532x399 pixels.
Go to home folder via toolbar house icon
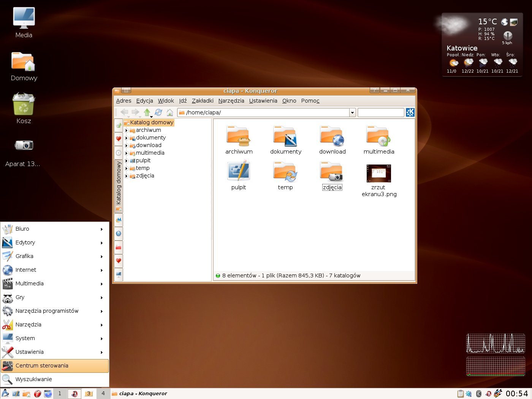[170, 112]
